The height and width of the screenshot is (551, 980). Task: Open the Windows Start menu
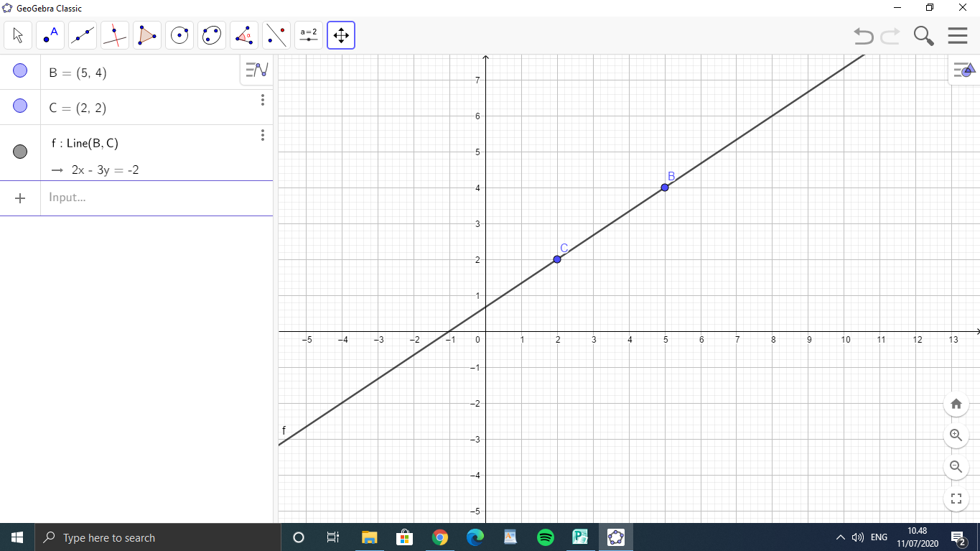point(17,537)
